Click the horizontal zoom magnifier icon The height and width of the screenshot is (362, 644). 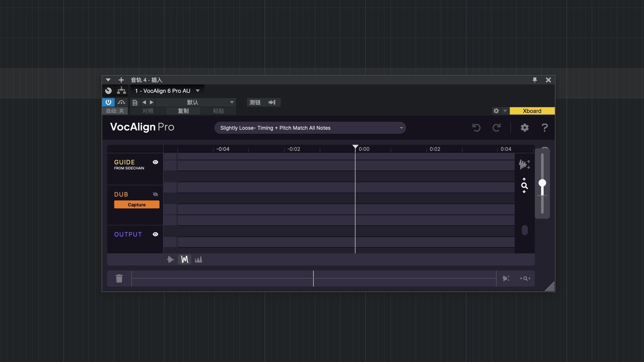(525, 279)
